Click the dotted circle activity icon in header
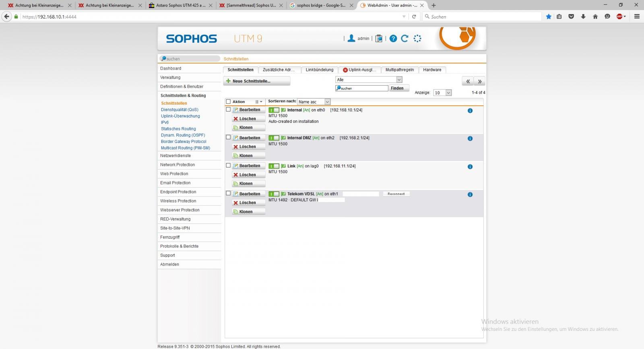644x349 pixels. (417, 38)
